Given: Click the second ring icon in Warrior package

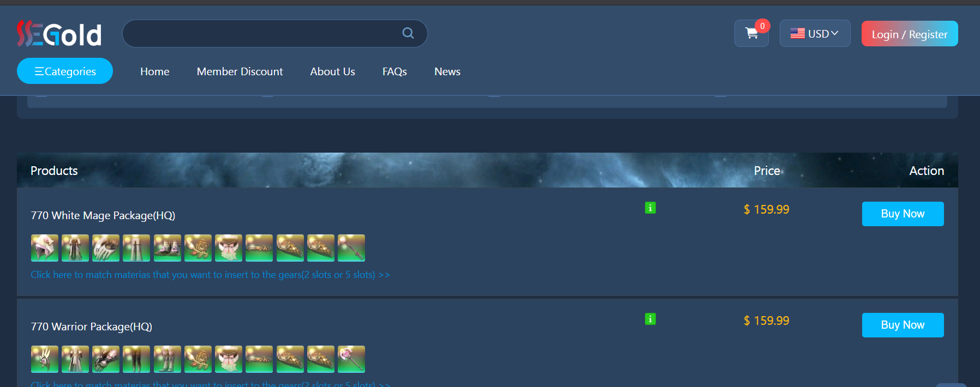Looking at the screenshot, I should tap(321, 359).
